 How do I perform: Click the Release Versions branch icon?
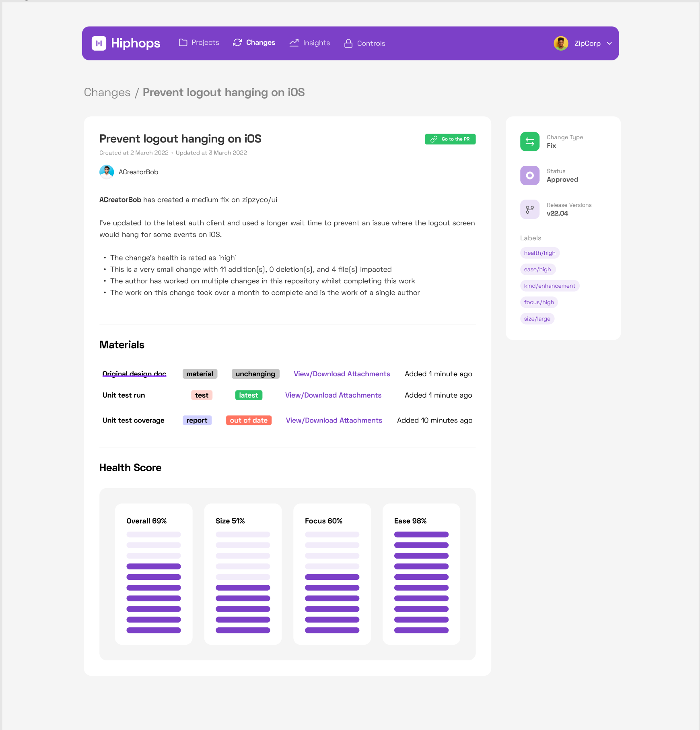coord(530,209)
